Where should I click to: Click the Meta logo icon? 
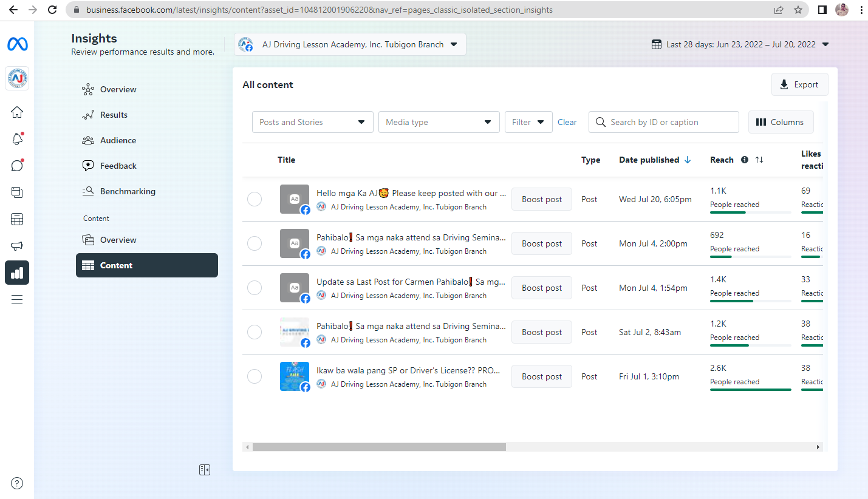[17, 44]
